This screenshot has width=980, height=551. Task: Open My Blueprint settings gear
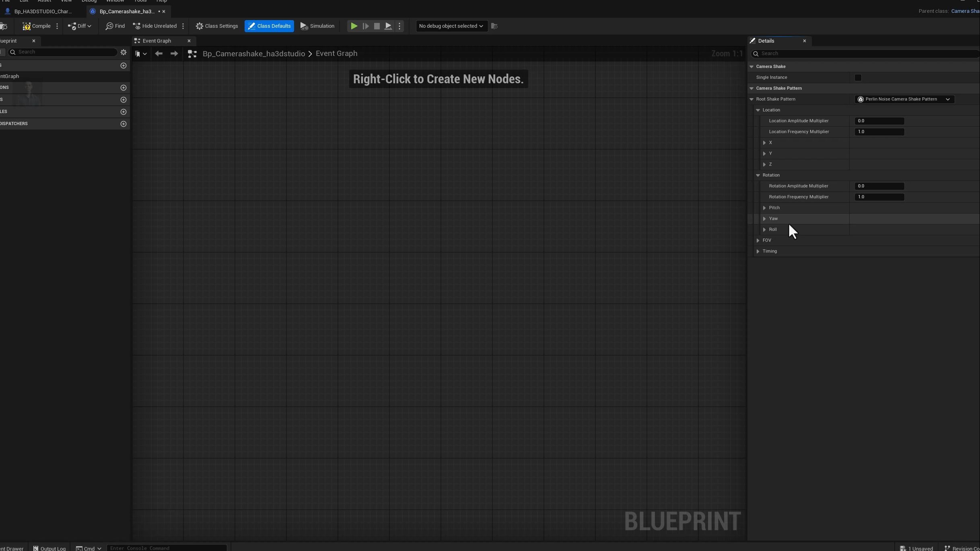click(124, 52)
